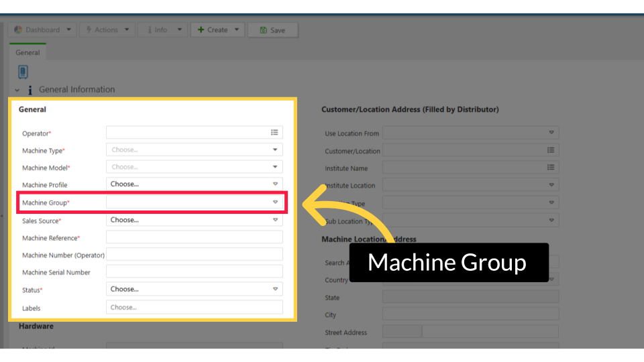
Task: Click the Customer/Location list picker icon
Action: (x=551, y=150)
